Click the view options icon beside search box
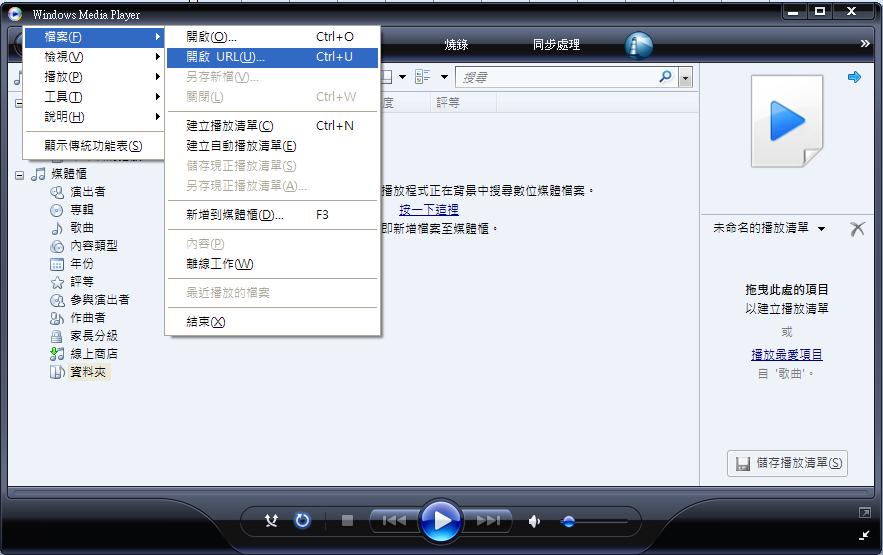 click(422, 77)
